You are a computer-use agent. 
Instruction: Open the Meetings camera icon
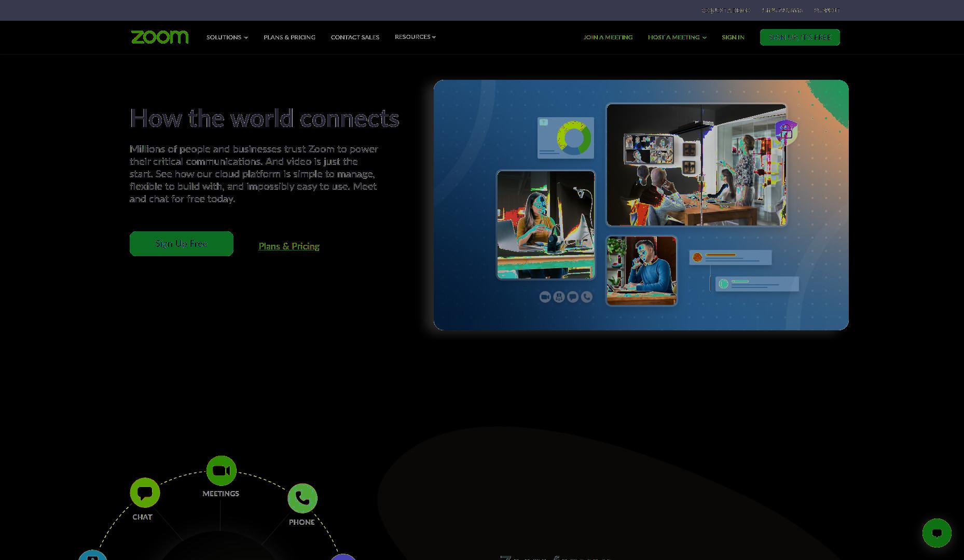[222, 471]
